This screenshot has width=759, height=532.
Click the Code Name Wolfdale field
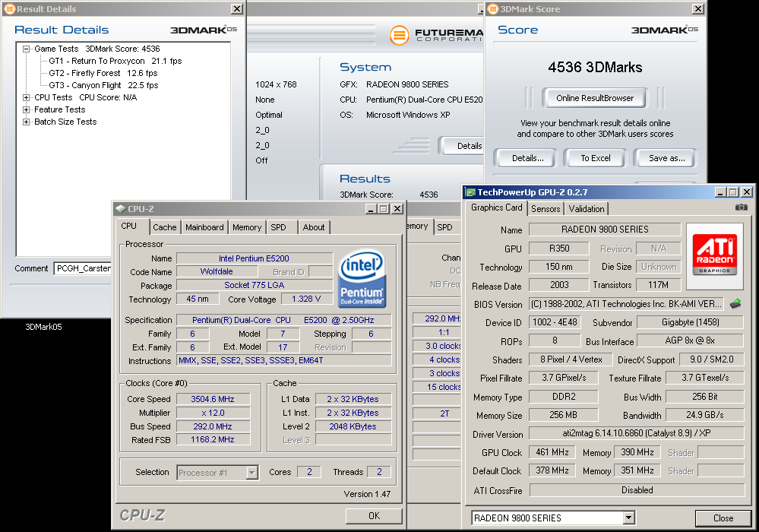click(x=217, y=271)
